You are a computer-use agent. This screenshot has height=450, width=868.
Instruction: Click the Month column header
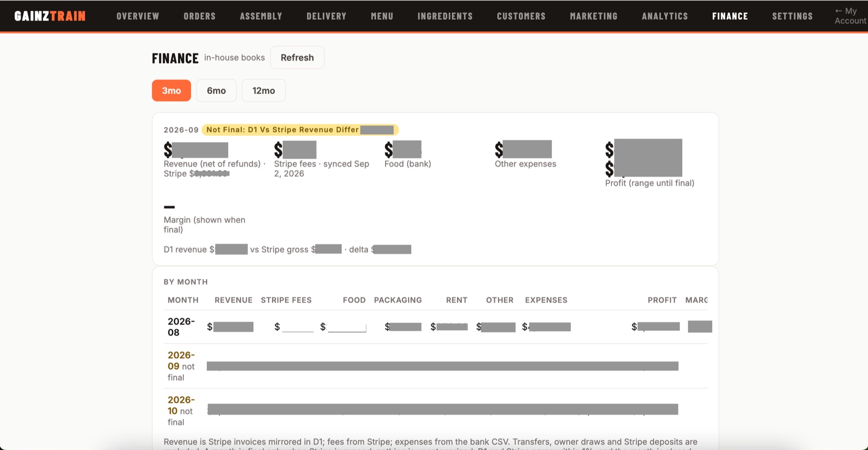coord(183,300)
